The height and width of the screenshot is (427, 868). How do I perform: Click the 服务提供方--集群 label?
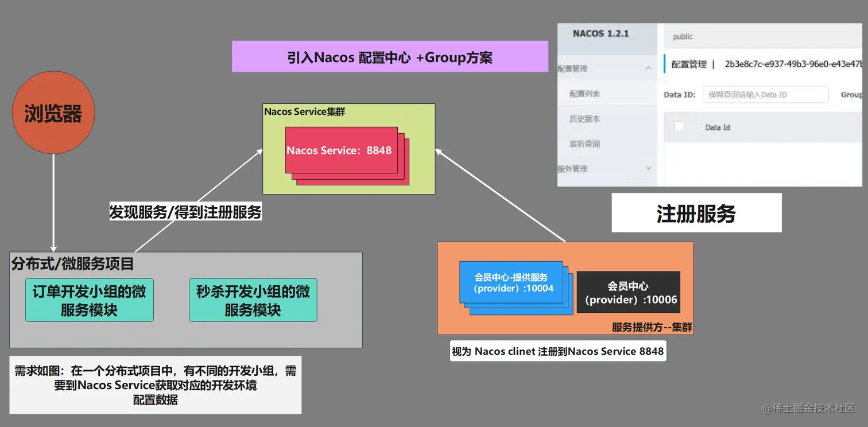tap(652, 328)
